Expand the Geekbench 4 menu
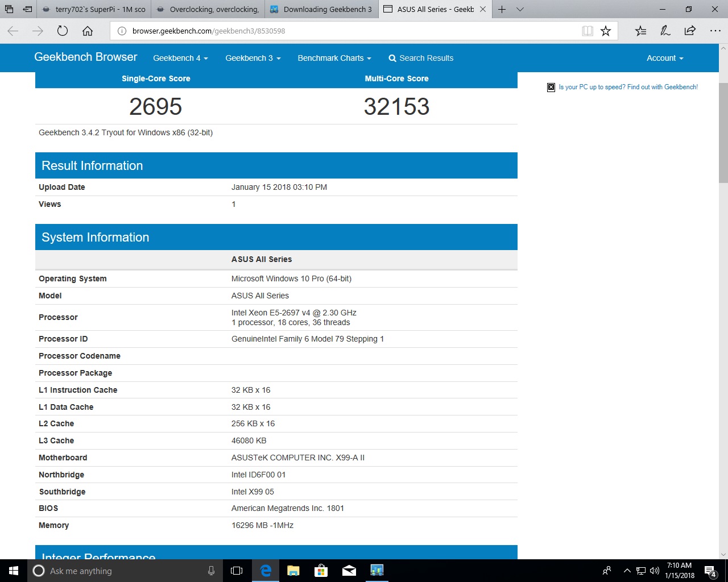This screenshot has width=728, height=582. coord(180,58)
